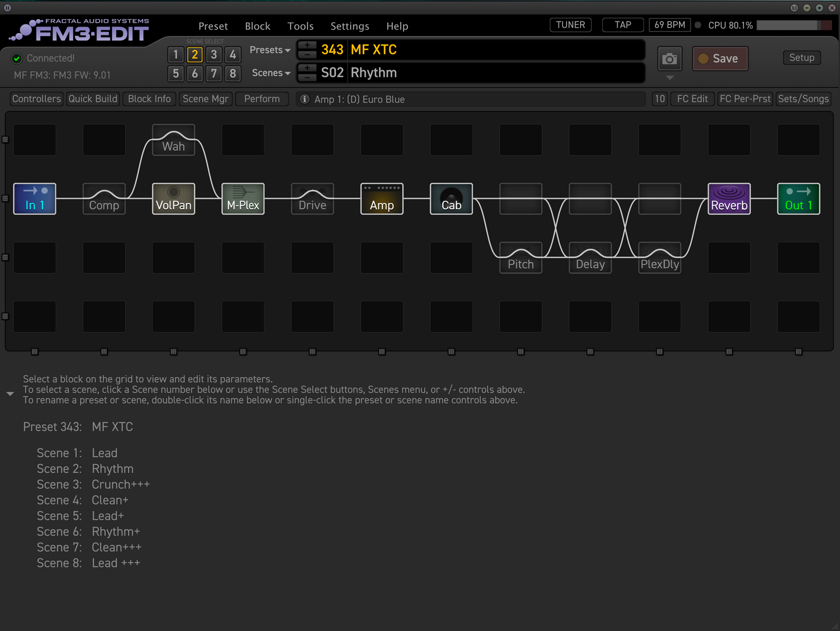The height and width of the screenshot is (631, 840).
Task: Select the Cab block icon
Action: click(451, 199)
